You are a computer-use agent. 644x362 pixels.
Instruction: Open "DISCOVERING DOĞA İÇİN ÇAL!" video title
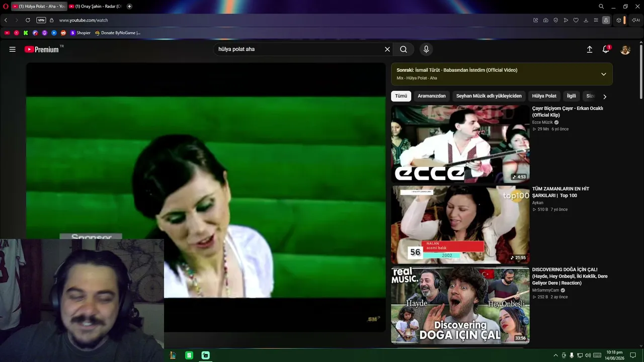tap(570, 276)
